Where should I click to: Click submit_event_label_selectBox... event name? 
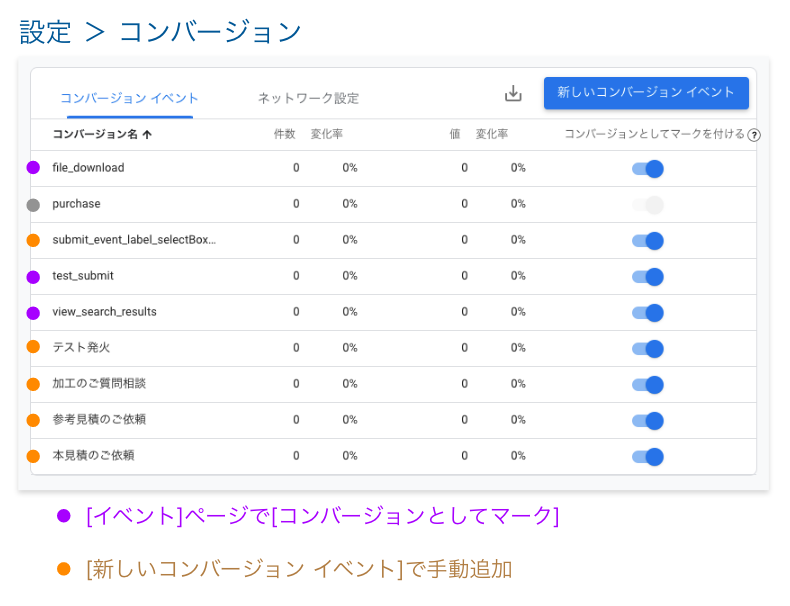[x=134, y=240]
